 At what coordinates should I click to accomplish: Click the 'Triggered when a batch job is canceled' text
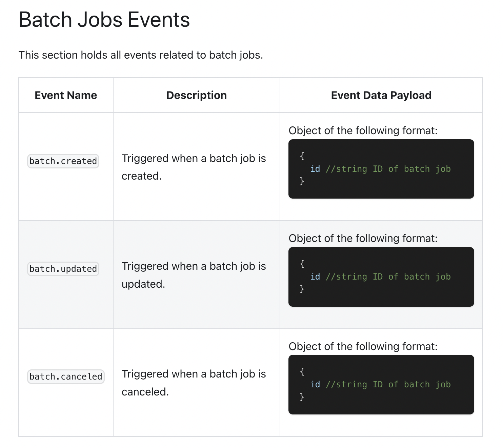(194, 383)
